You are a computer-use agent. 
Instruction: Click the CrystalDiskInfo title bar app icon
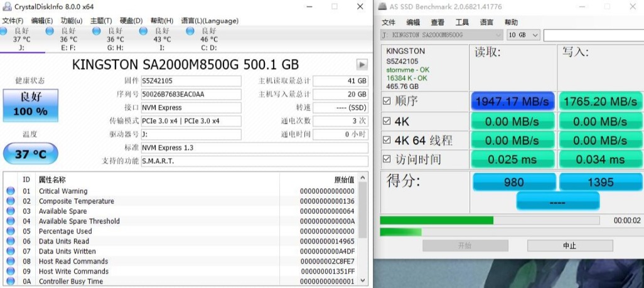[x=8, y=6]
